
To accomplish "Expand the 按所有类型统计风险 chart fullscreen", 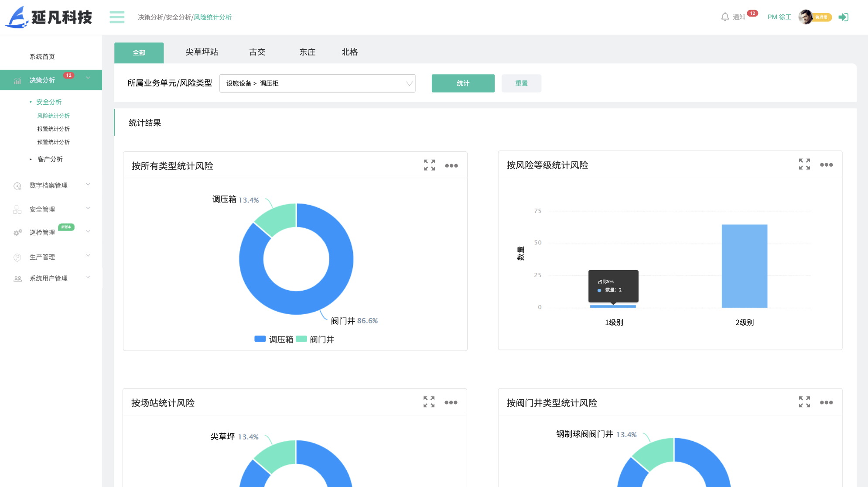I will pos(429,165).
